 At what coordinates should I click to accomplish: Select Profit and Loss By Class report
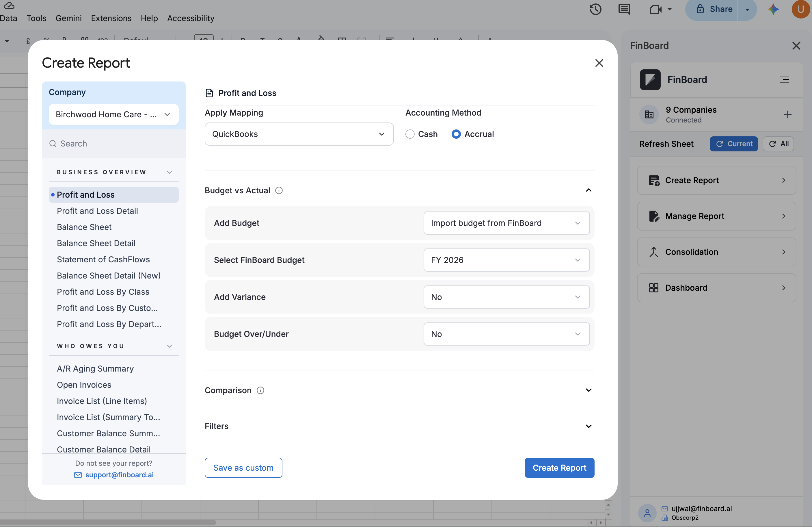[x=103, y=292]
